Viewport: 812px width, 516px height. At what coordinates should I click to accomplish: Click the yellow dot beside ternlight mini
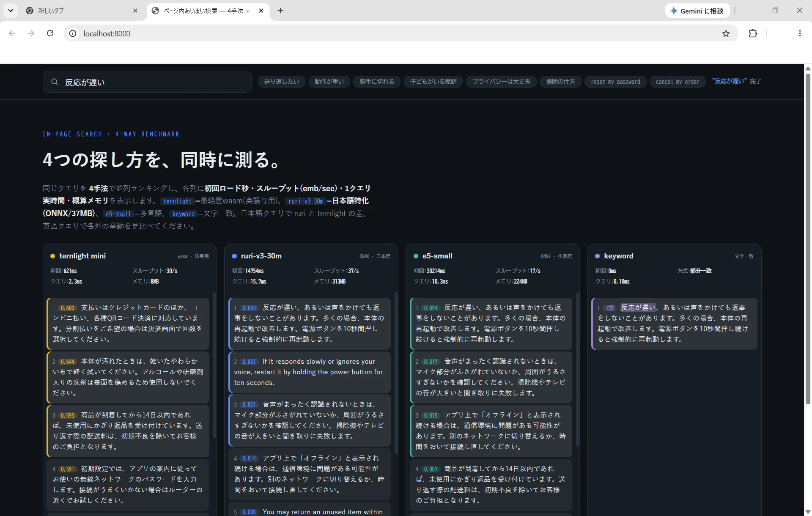pos(53,256)
